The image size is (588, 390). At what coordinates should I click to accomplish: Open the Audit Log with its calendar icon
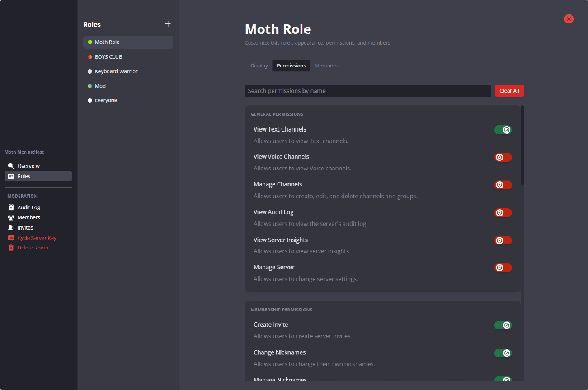11,207
